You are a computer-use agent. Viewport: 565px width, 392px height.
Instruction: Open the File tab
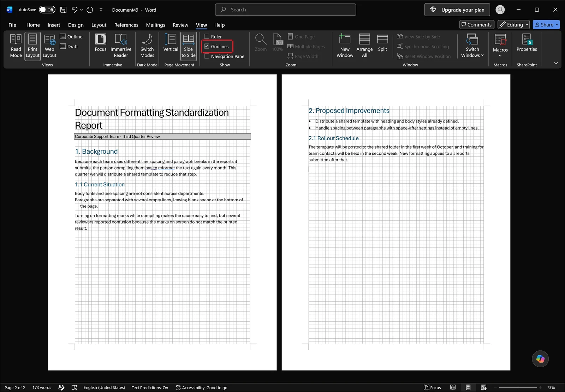coord(12,25)
